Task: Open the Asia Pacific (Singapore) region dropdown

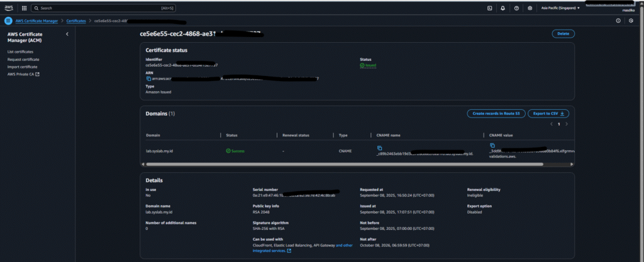Action: [560, 8]
